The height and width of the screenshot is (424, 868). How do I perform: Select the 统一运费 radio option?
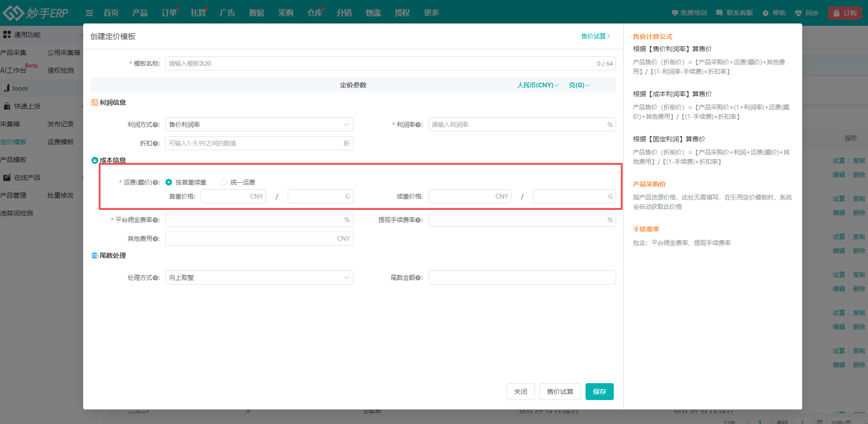point(224,182)
